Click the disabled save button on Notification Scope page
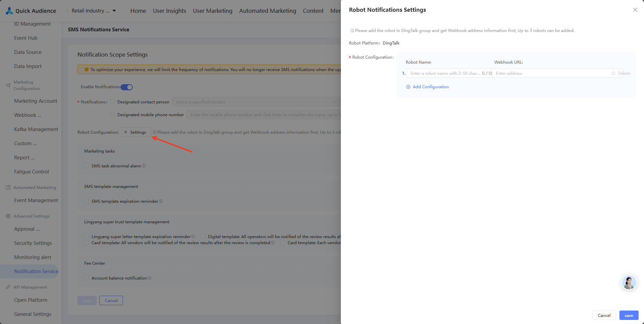The image size is (644, 324). click(87, 300)
